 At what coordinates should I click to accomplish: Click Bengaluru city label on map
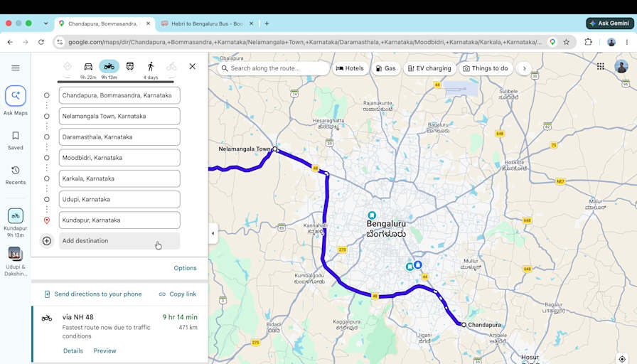tap(386, 229)
